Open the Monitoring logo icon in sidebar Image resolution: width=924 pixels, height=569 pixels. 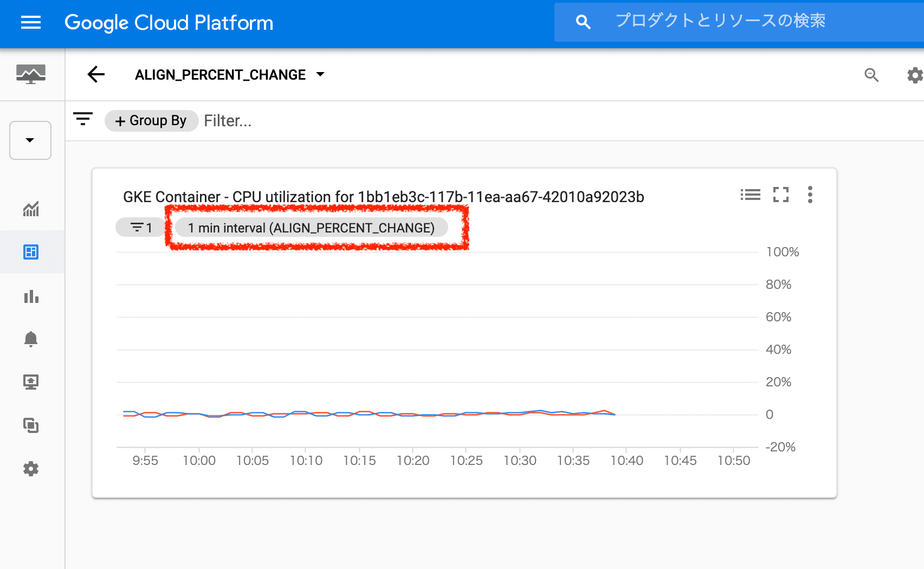pos(31,74)
